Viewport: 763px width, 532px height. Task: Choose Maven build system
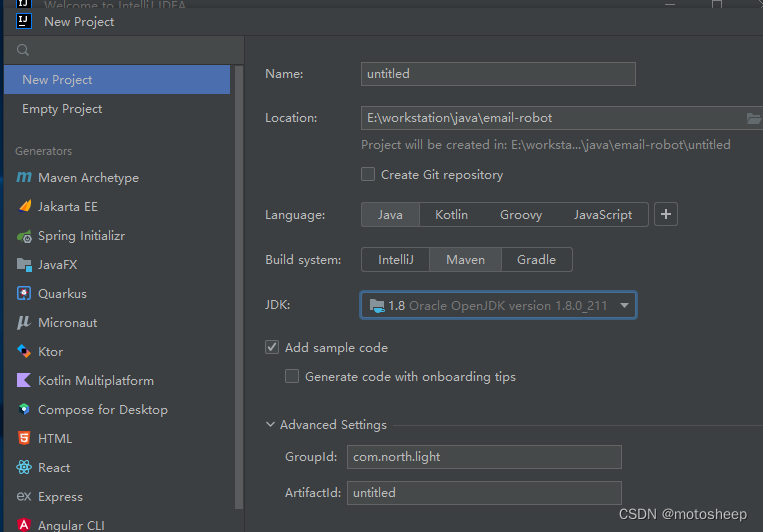[x=465, y=259]
